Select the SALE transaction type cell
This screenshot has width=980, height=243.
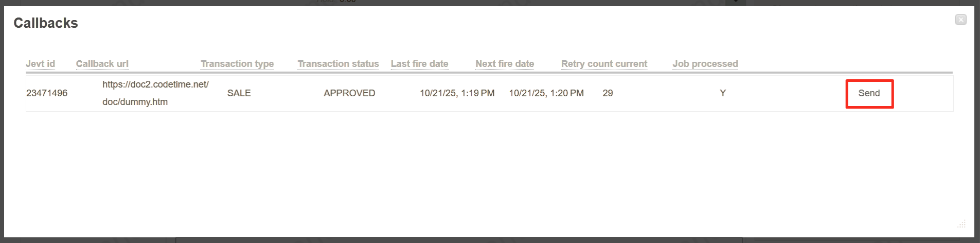pos(239,93)
